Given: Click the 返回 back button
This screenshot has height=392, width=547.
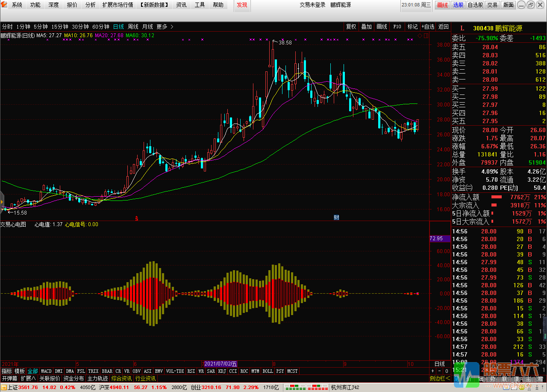Looking at the screenshot, I should click(443, 27).
